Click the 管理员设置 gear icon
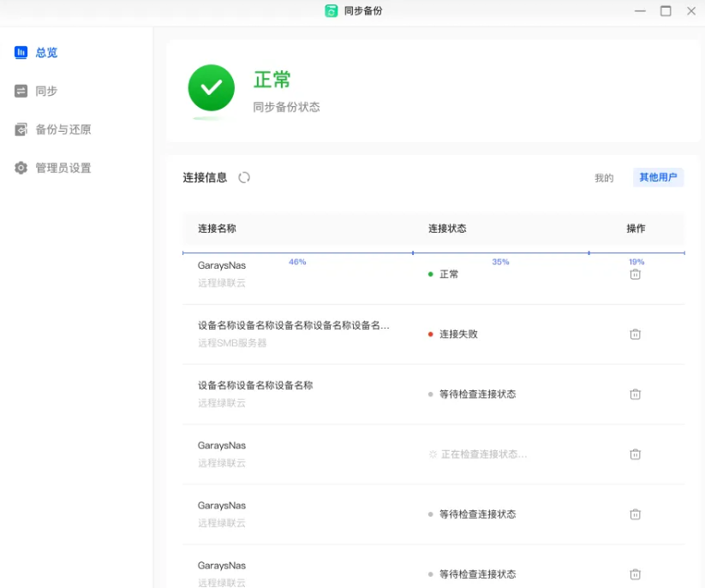Screen dimensions: 705x588 point(21,168)
